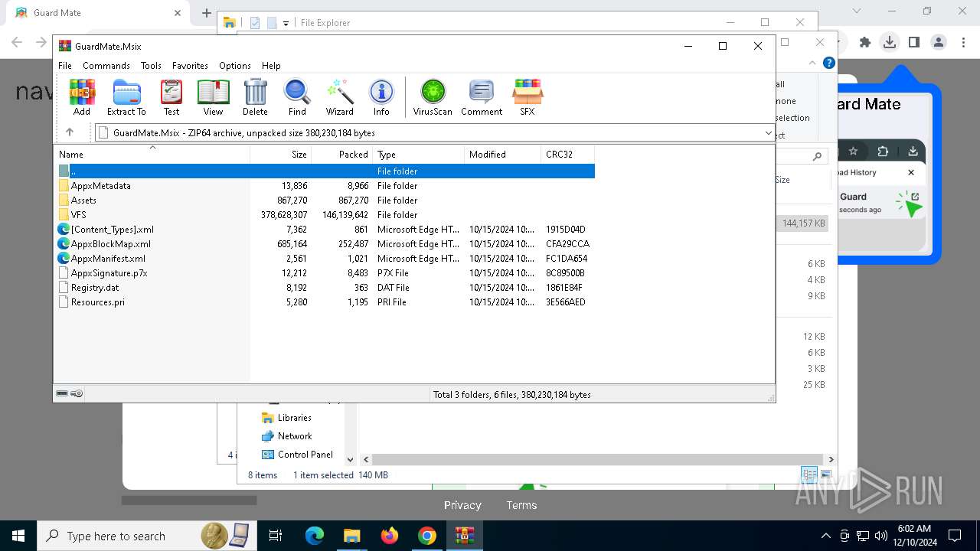980x551 pixels.
Task: Select the Extract To toolbar icon
Action: (x=126, y=97)
